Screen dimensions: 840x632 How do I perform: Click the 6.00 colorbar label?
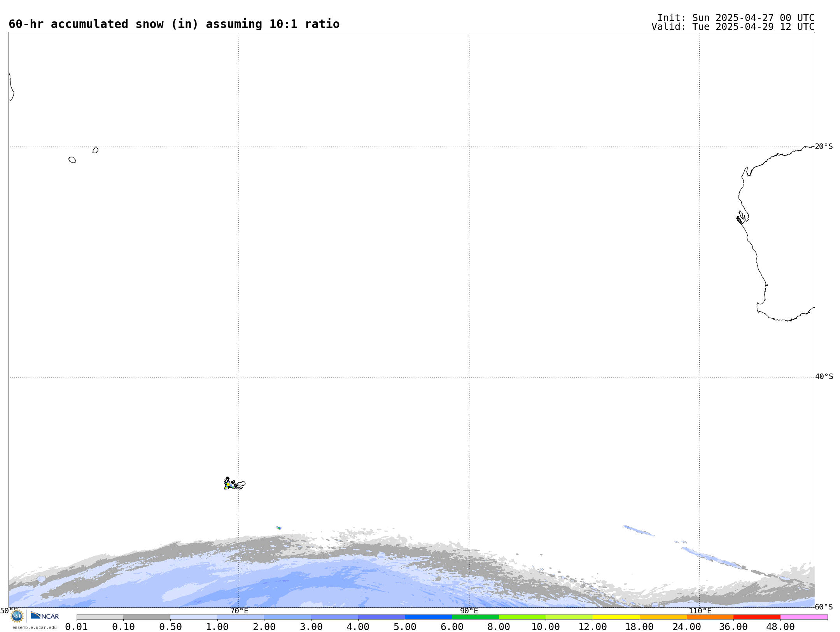(x=452, y=627)
